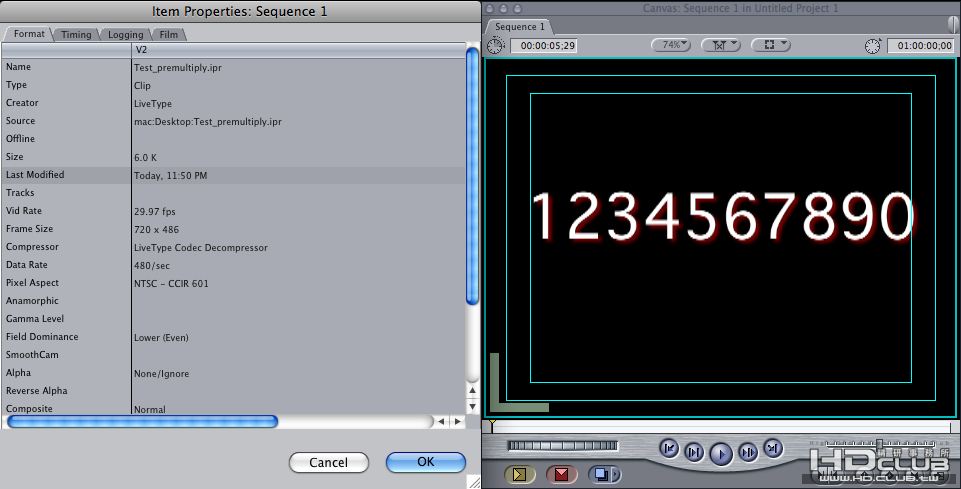Click Play In to Out button
This screenshot has height=489, width=961.
[x=694, y=453]
